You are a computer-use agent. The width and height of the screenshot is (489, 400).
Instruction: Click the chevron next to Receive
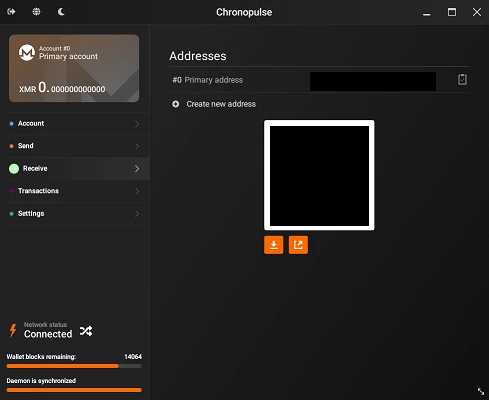(137, 169)
